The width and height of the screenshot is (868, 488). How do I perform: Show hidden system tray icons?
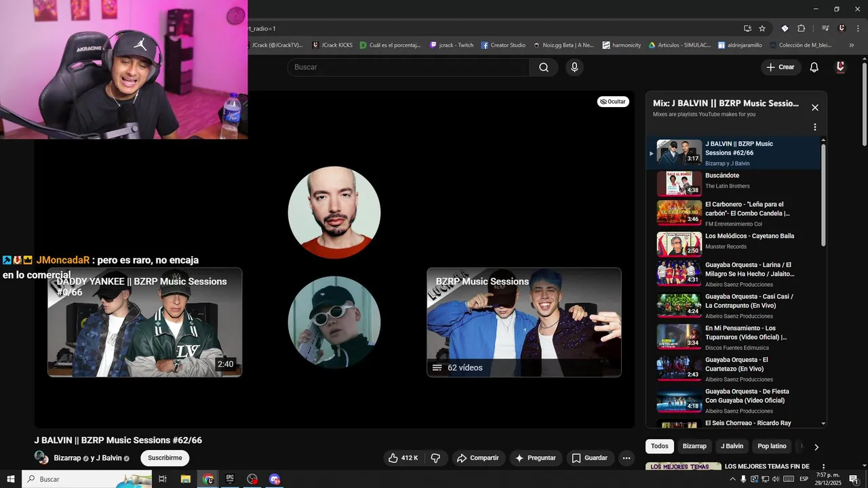pyautogui.click(x=732, y=479)
